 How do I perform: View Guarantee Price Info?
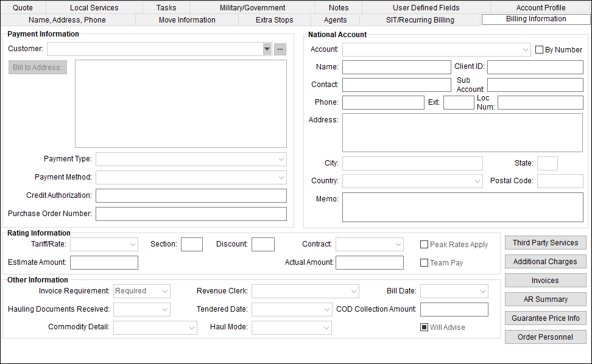(545, 318)
